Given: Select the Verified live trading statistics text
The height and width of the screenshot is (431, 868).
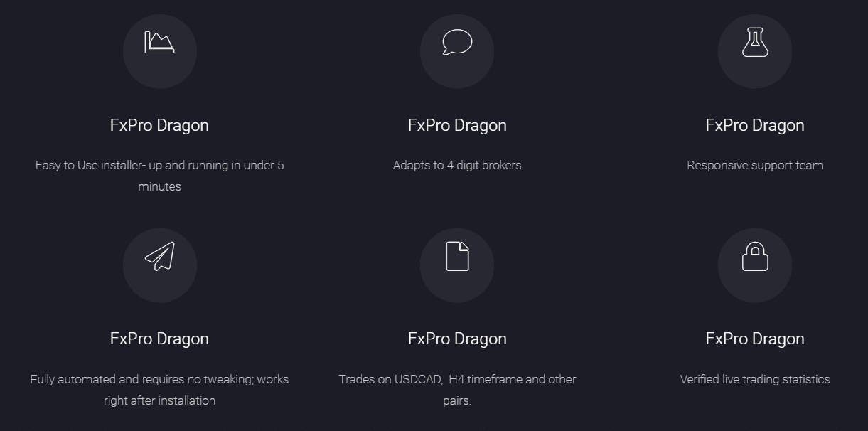Looking at the screenshot, I should [x=754, y=379].
